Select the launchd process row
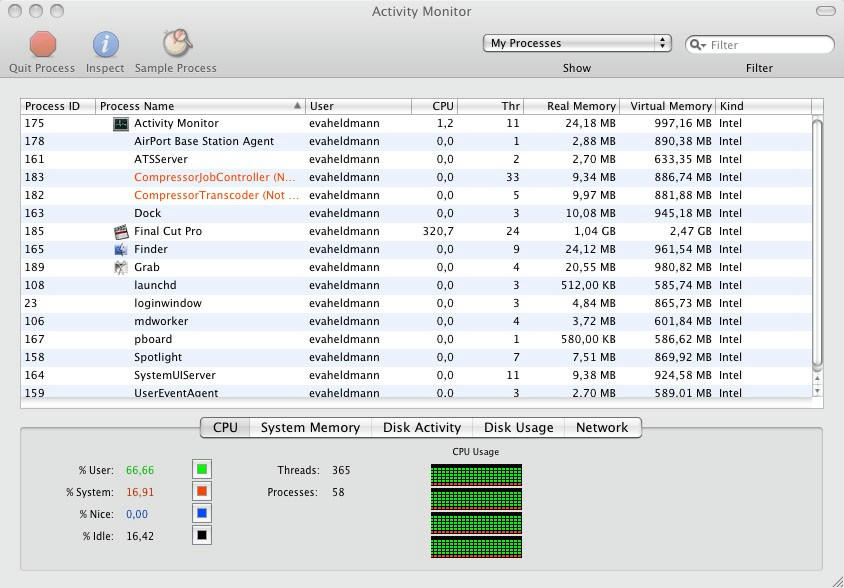The height and width of the screenshot is (588, 844). [416, 285]
